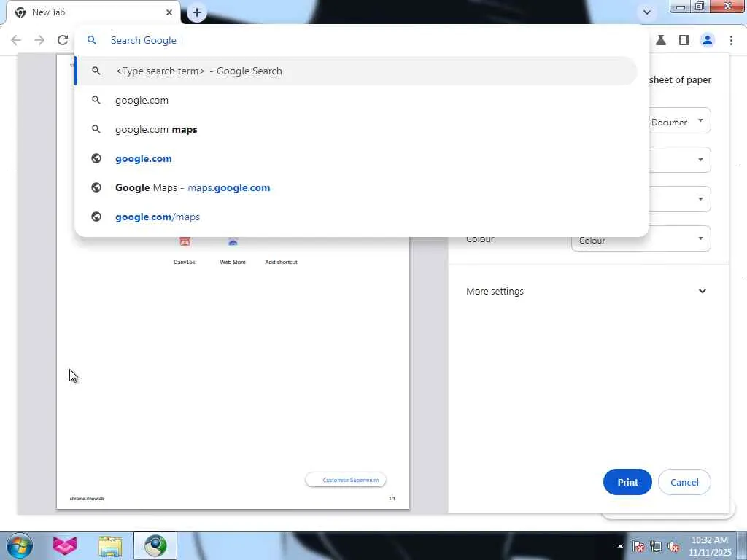This screenshot has width=747, height=560.
Task: Open the profile avatar button
Action: click(708, 40)
